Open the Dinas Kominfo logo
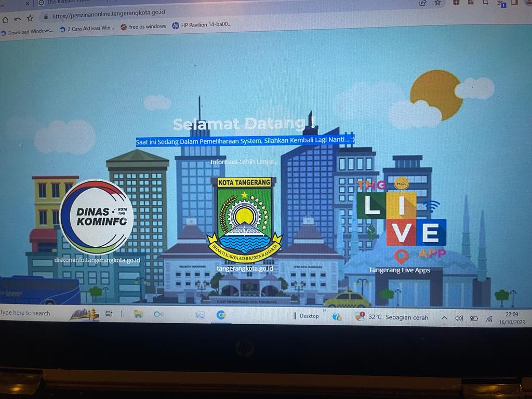 [97, 217]
